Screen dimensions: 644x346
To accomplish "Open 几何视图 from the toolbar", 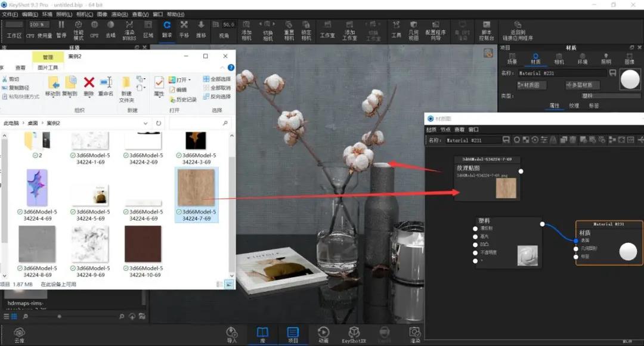I will (x=414, y=30).
